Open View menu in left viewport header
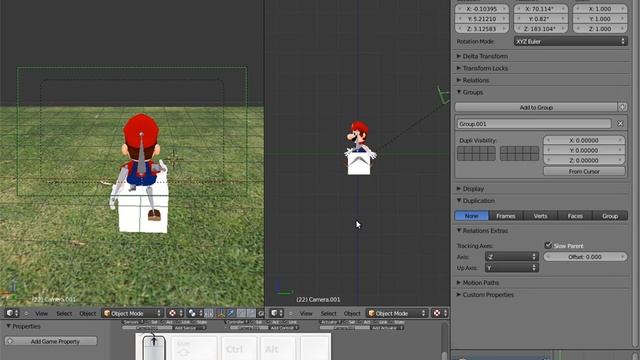This screenshot has width=640, height=360. point(41,313)
